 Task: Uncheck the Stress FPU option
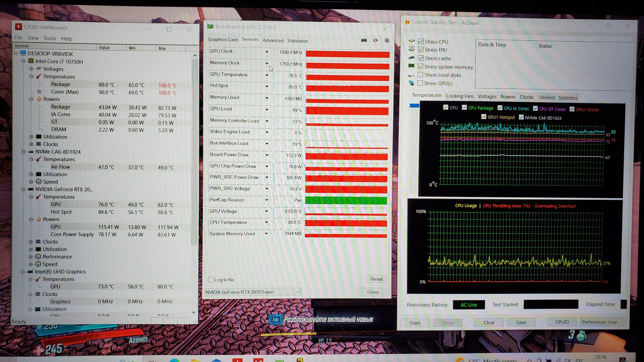pos(421,50)
